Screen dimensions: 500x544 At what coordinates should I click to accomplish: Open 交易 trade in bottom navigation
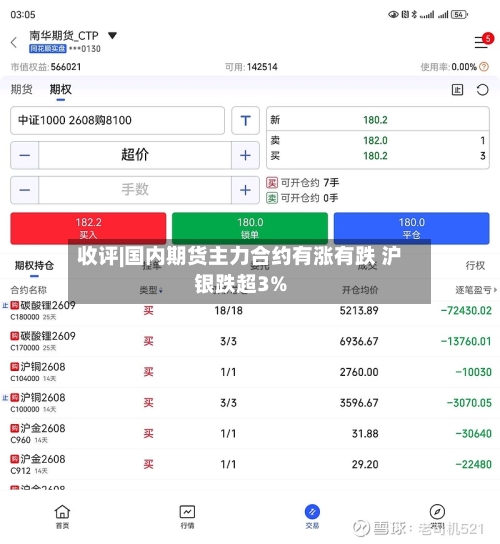[x=312, y=517]
